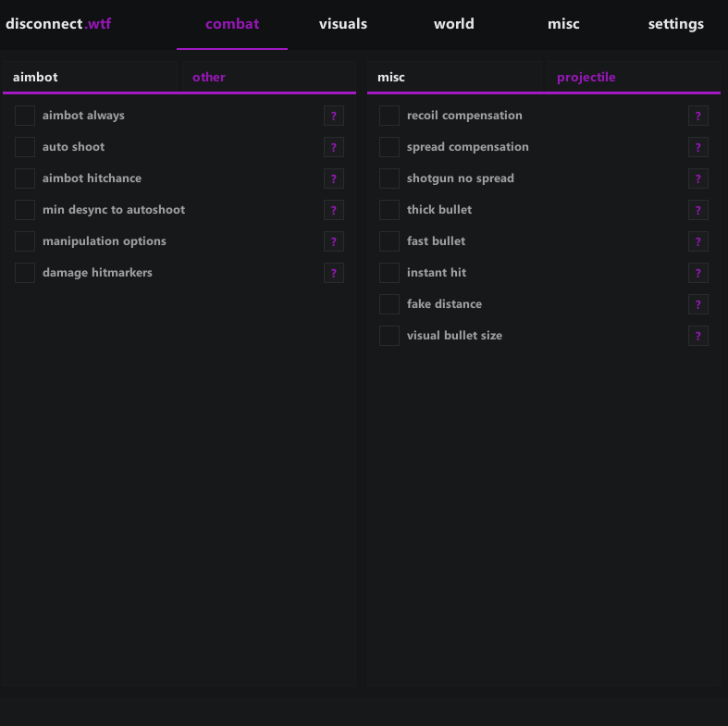Enable the thick bullet checkbox
728x726 pixels.
point(389,210)
